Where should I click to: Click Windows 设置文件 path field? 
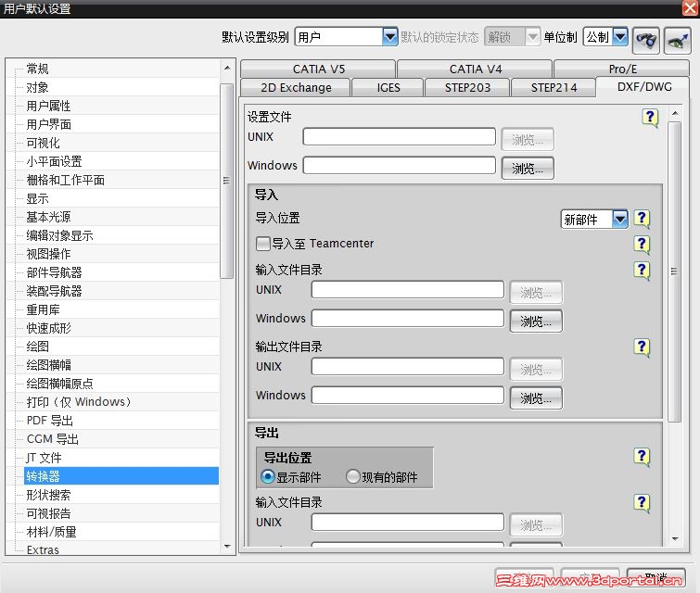tap(399, 165)
